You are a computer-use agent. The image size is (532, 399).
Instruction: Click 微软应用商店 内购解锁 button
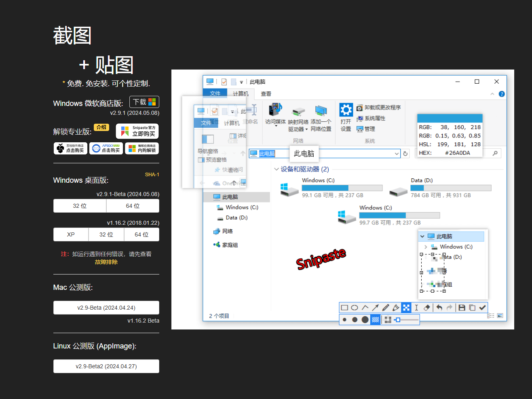(142, 148)
